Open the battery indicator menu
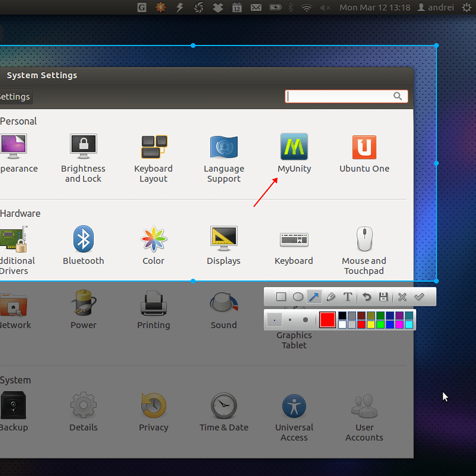476x476 pixels. point(276,7)
